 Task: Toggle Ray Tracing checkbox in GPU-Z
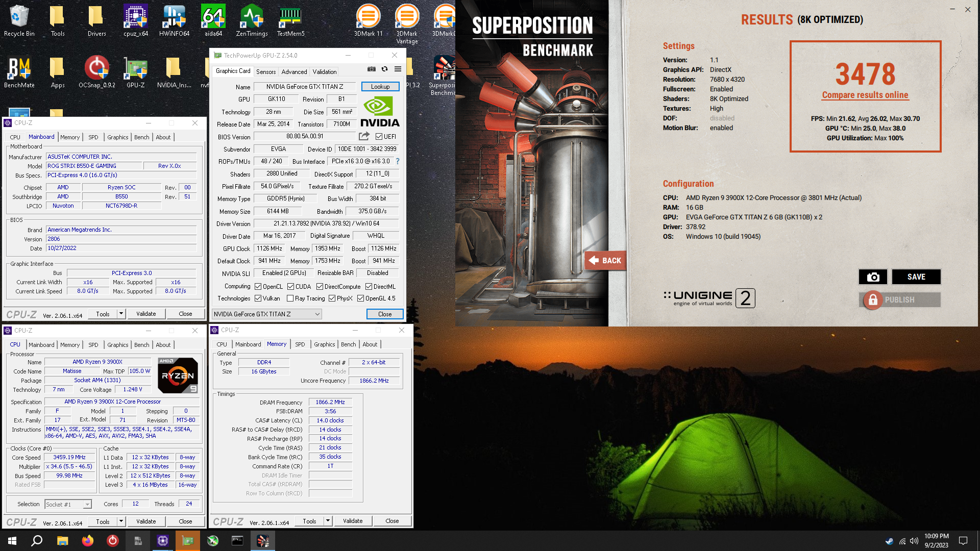click(290, 298)
